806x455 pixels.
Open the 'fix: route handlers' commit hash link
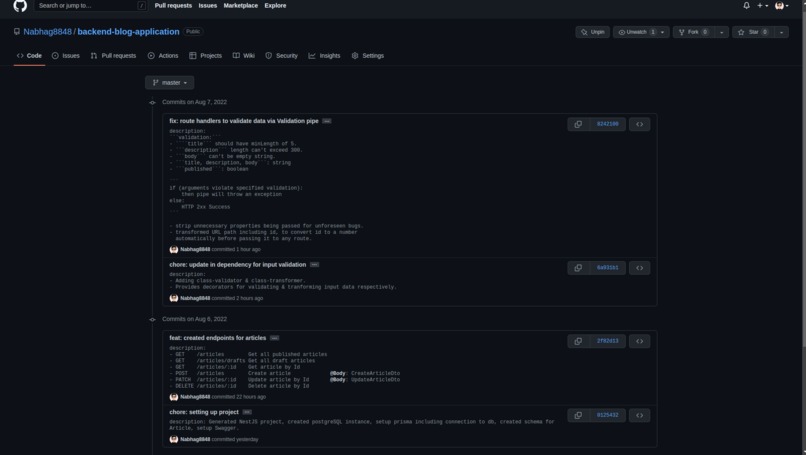(x=608, y=124)
